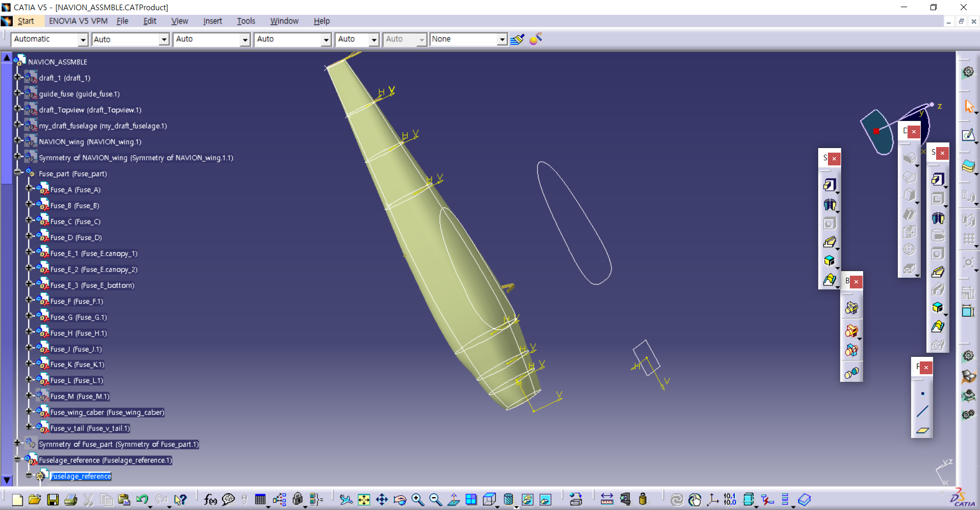Select the Pan view tool
Viewport: 980px width, 510px height.
pos(382,500)
